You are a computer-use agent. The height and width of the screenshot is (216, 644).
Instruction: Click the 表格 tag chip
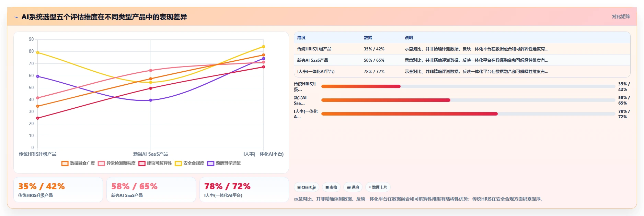point(331,187)
